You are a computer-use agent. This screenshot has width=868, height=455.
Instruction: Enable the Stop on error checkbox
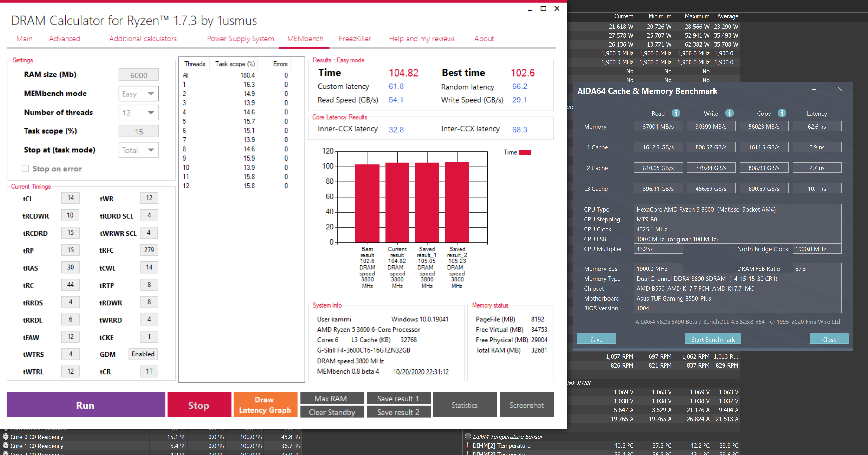(x=25, y=168)
